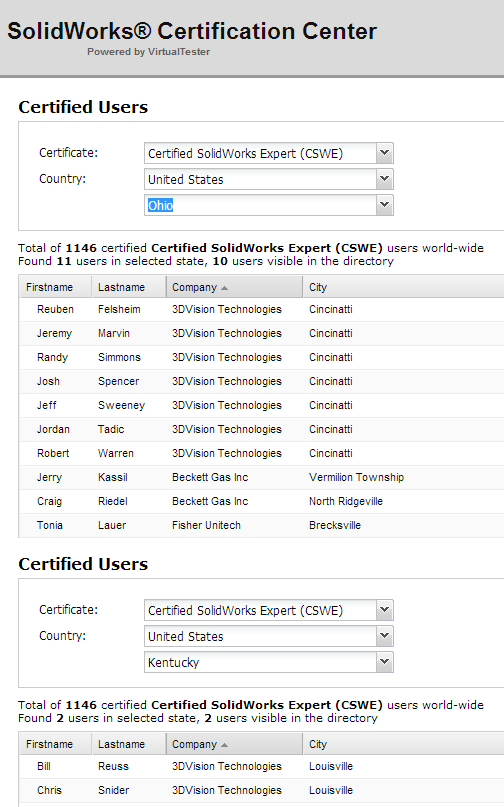Click the Powered by VirtualTester text

click(x=148, y=52)
